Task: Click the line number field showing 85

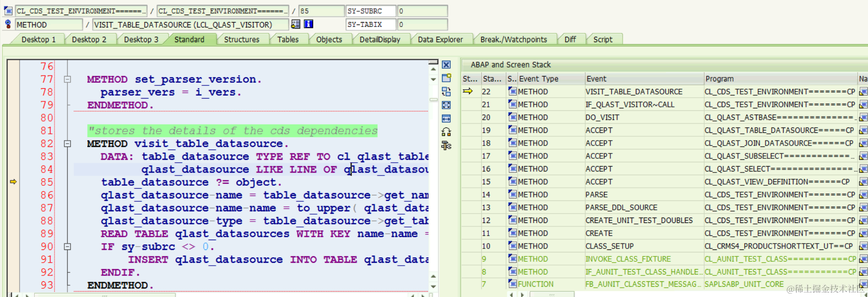Action: (321, 11)
